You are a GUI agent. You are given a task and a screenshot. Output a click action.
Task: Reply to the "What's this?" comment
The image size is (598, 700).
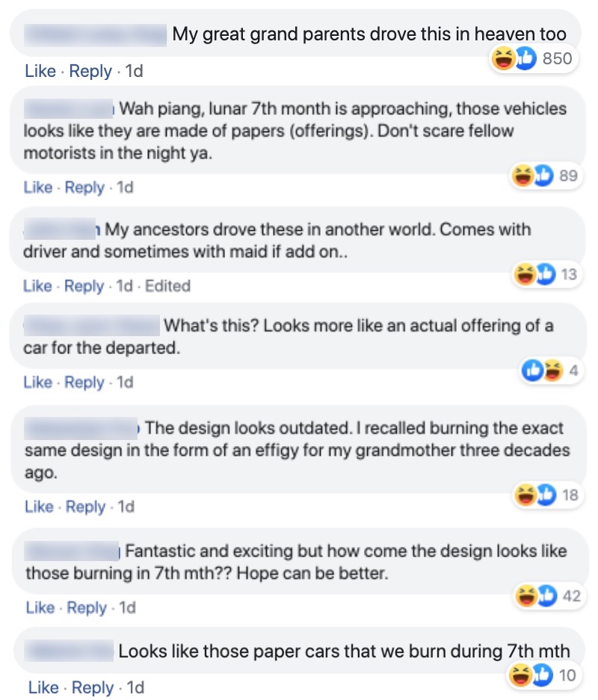84,382
